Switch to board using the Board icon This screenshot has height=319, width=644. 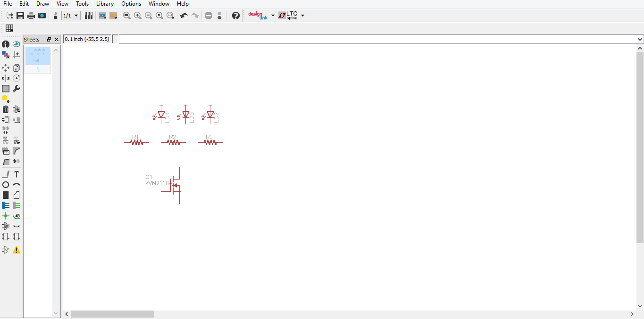(56, 16)
